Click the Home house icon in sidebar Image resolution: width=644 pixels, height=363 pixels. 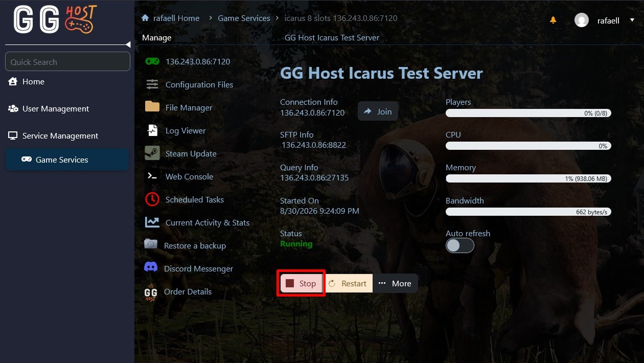coord(13,81)
